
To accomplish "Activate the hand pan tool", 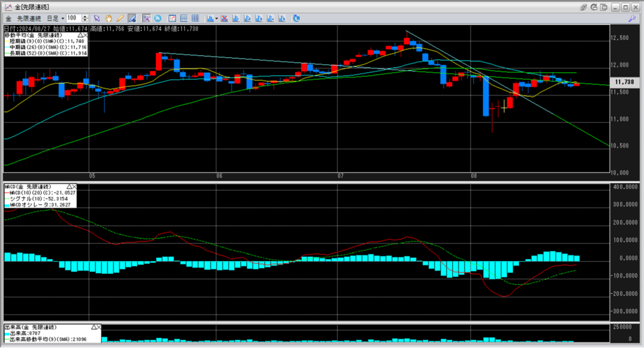I will (108, 18).
